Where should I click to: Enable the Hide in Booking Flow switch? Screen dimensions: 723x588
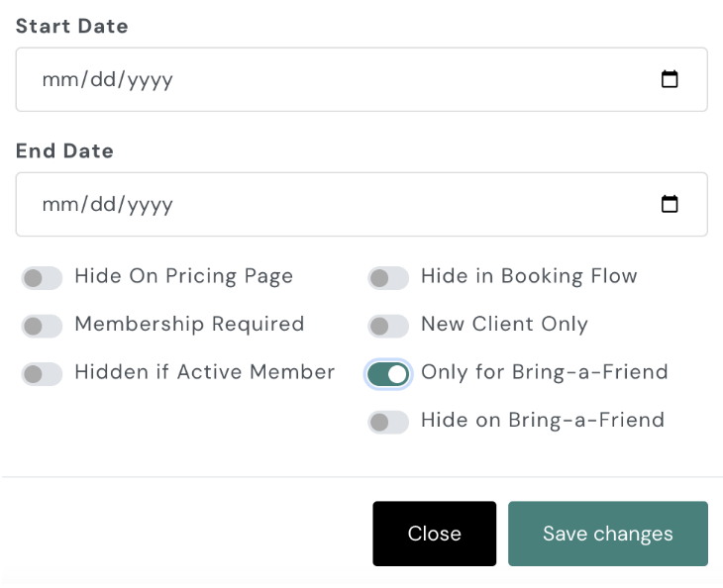coord(388,277)
